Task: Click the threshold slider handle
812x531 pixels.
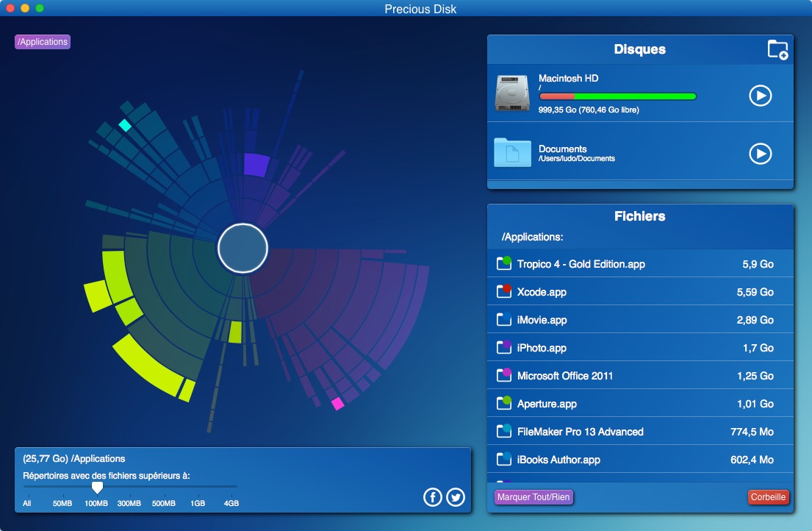Action: tap(97, 487)
